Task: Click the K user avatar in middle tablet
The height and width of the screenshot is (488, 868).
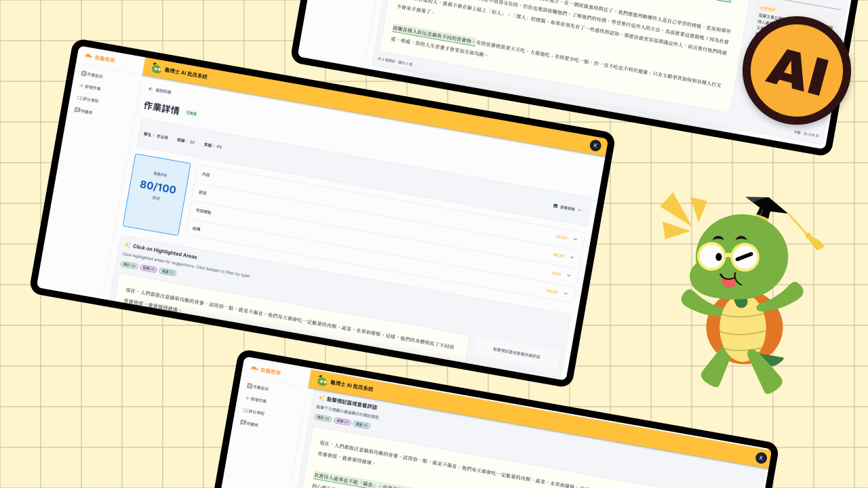Action: point(595,145)
